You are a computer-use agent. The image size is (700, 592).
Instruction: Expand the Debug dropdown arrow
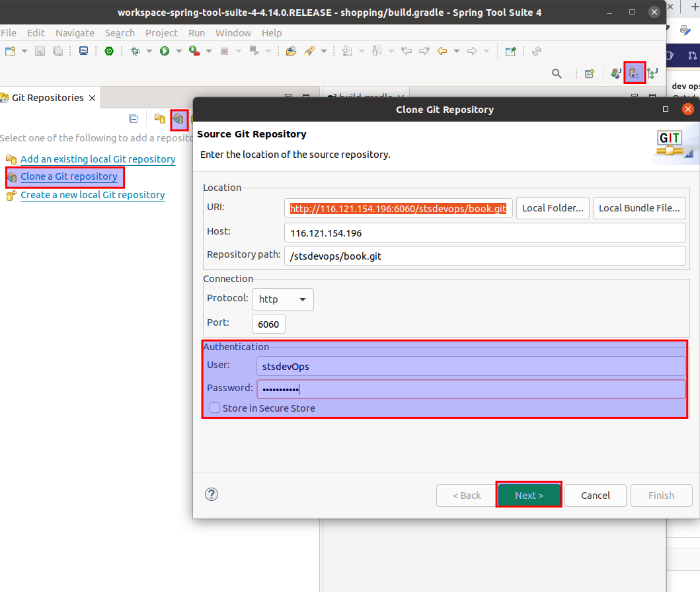tap(149, 52)
